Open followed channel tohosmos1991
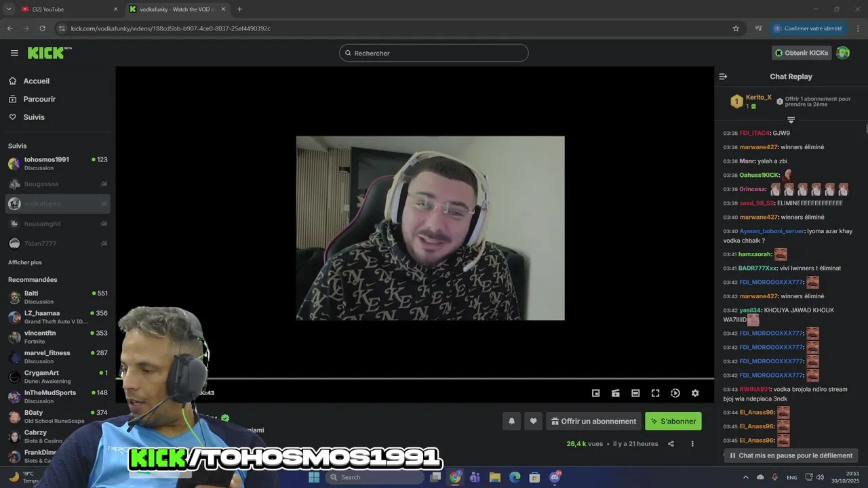 tap(58, 163)
